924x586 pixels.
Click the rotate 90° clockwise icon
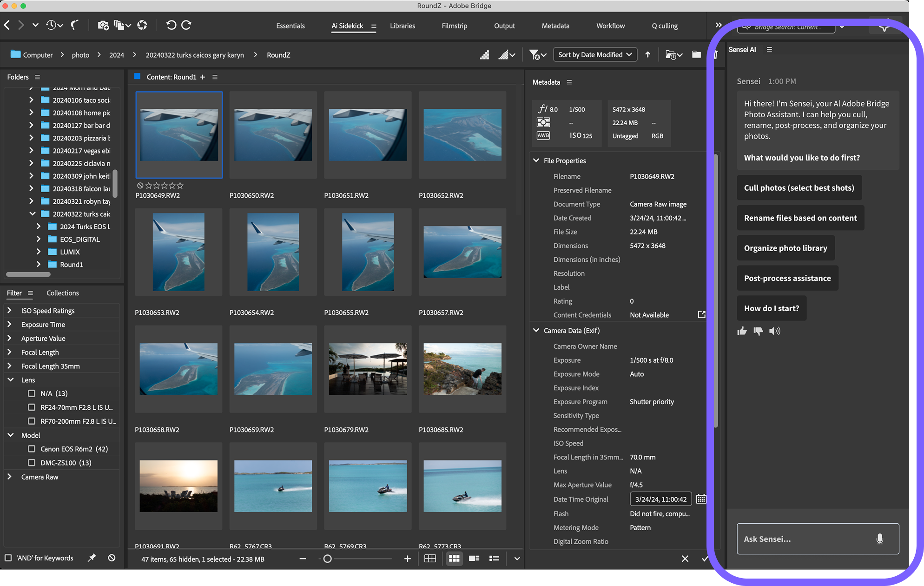coord(186,25)
